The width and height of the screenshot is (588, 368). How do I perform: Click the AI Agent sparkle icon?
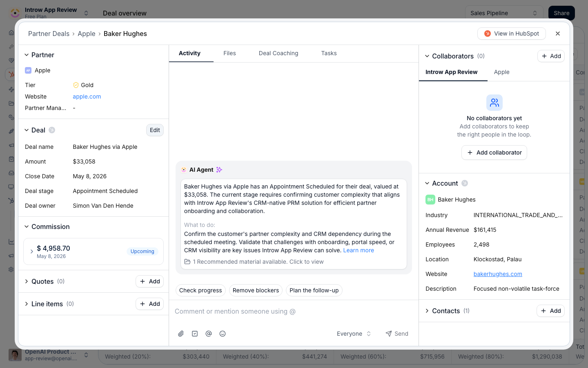(x=219, y=170)
